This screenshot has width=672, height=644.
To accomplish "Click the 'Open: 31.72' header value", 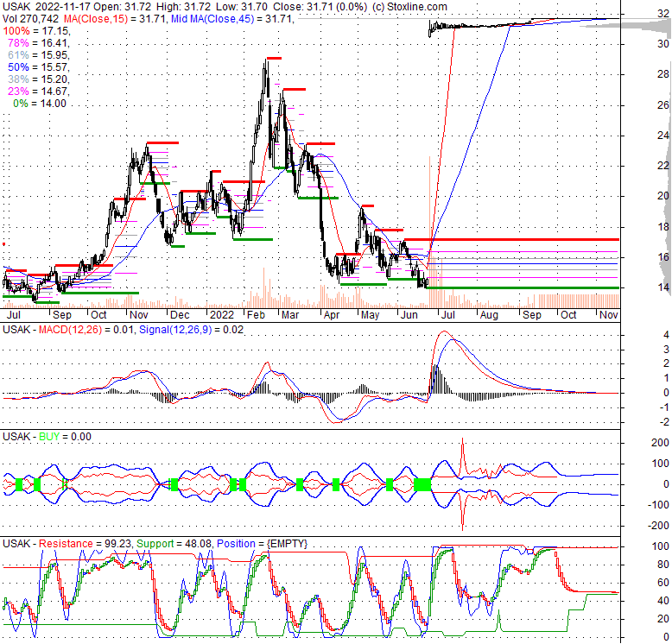I will point(122,7).
